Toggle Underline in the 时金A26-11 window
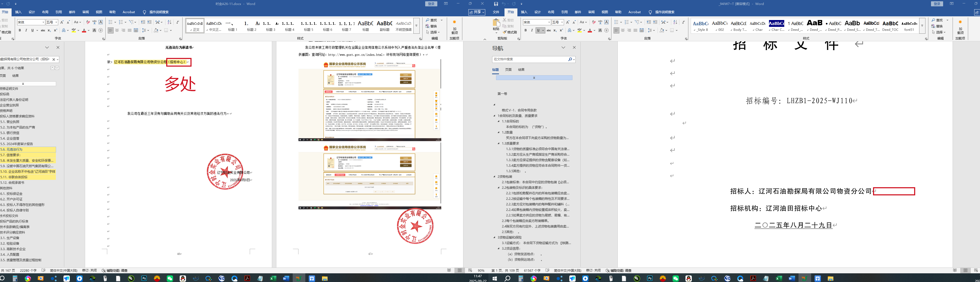 click(32, 30)
